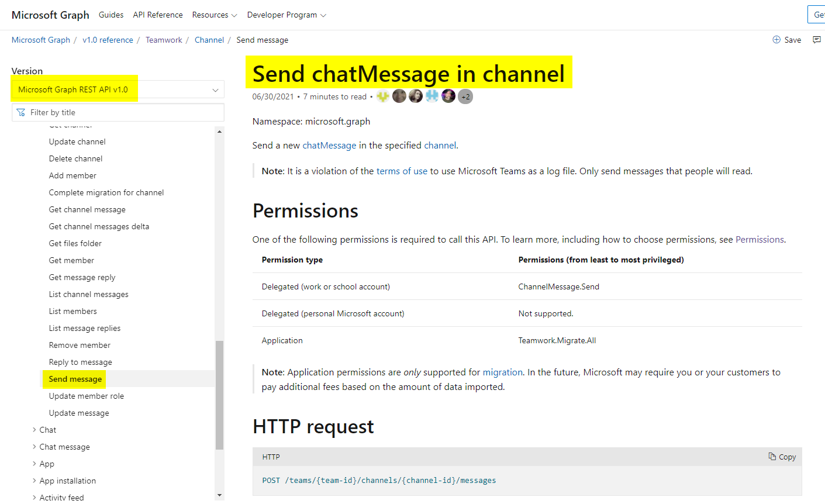Select Update channel in sidebar
825x504 pixels.
pos(77,141)
